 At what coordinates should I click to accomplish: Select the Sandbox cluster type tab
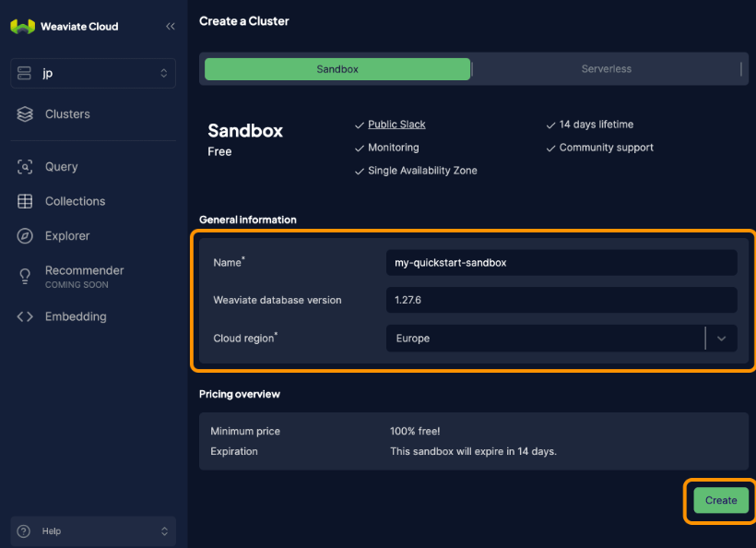coord(337,69)
